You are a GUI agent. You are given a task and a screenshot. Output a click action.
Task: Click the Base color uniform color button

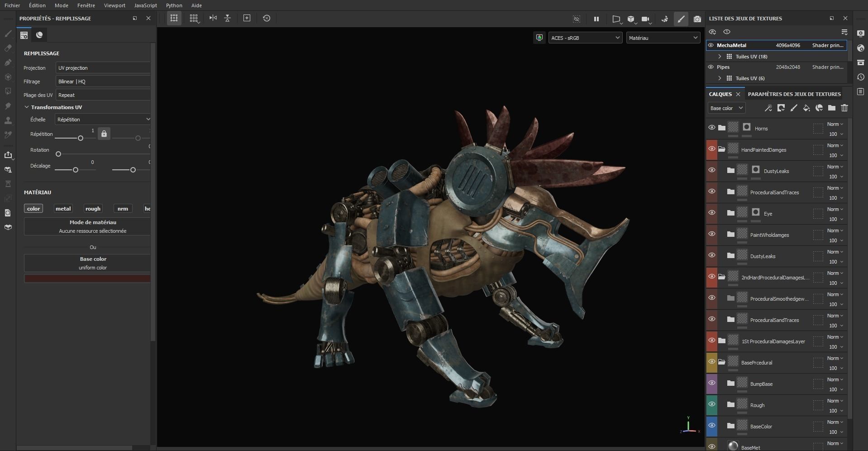coord(87,263)
